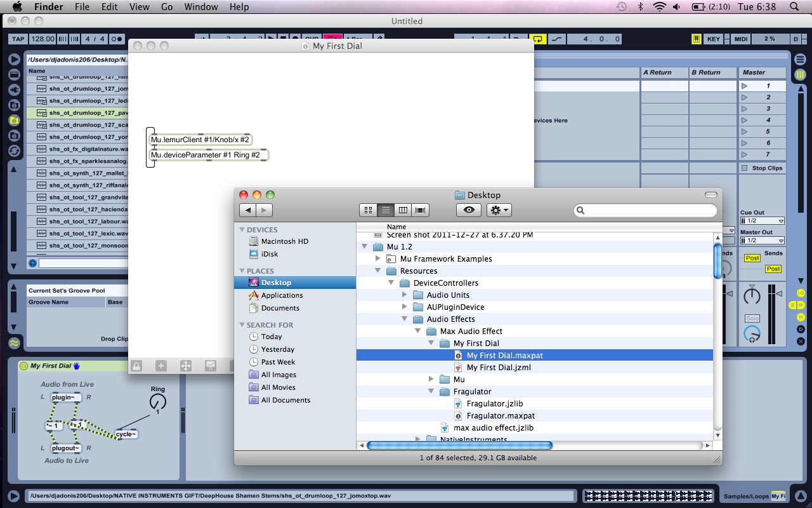Switch to Arrangement view via selector icon
Screen dimensions: 812x508
(801, 59)
